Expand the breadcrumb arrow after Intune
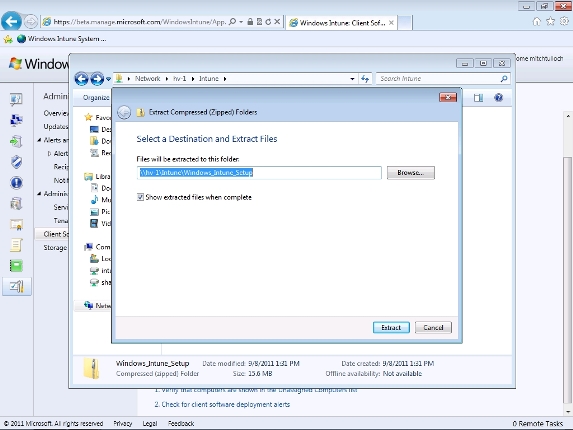Viewport: 573px width, 430px height. pos(225,79)
